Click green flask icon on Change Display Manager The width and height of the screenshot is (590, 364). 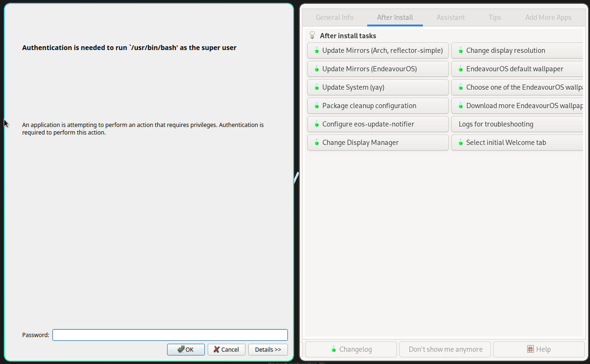click(317, 143)
